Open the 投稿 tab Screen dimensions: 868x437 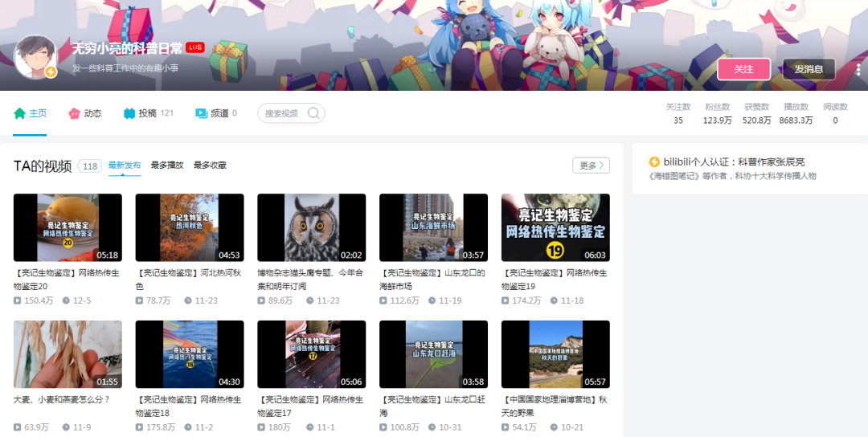tap(148, 113)
